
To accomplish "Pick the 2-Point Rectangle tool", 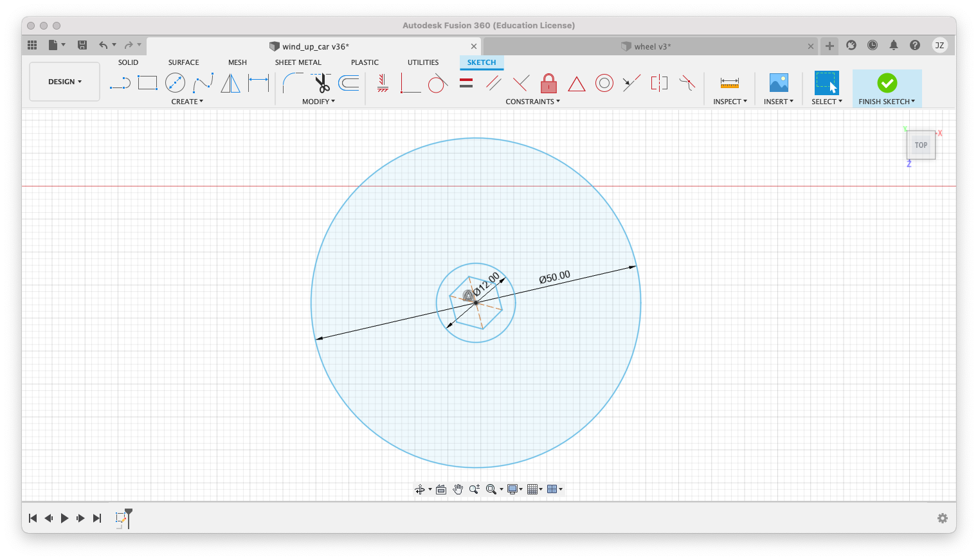I will [147, 83].
